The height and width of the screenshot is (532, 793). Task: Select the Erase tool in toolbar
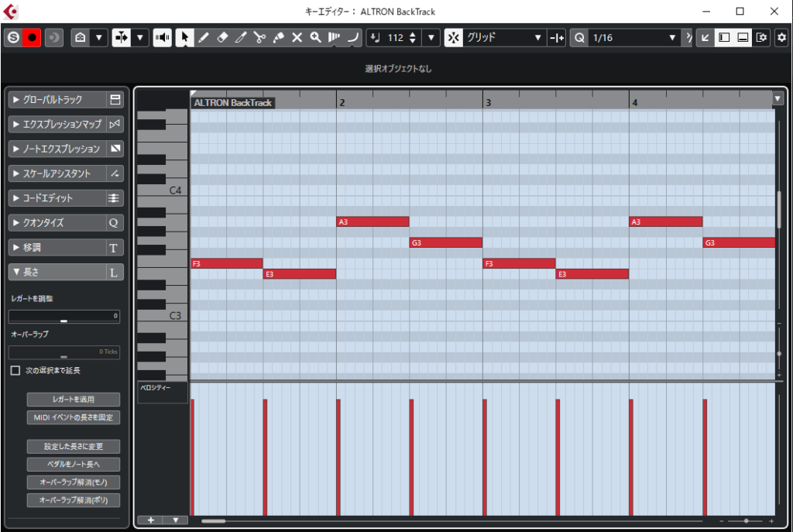click(x=222, y=37)
